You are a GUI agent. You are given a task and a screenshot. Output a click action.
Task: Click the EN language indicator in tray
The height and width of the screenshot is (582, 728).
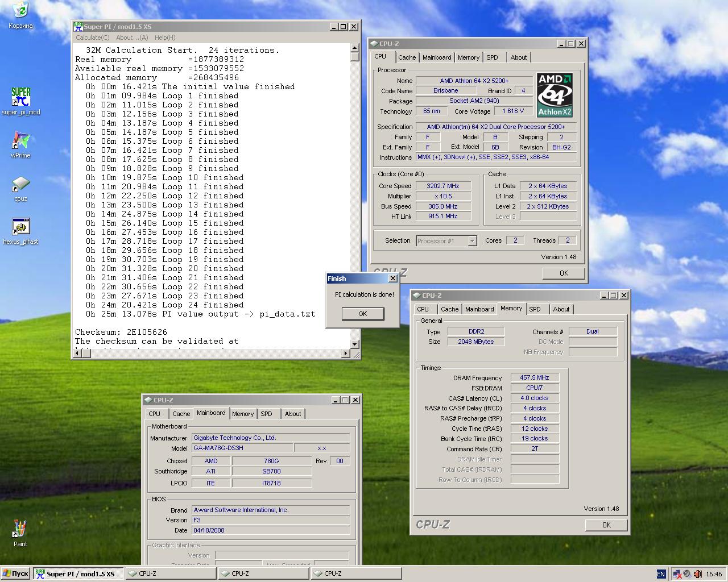pos(661,574)
